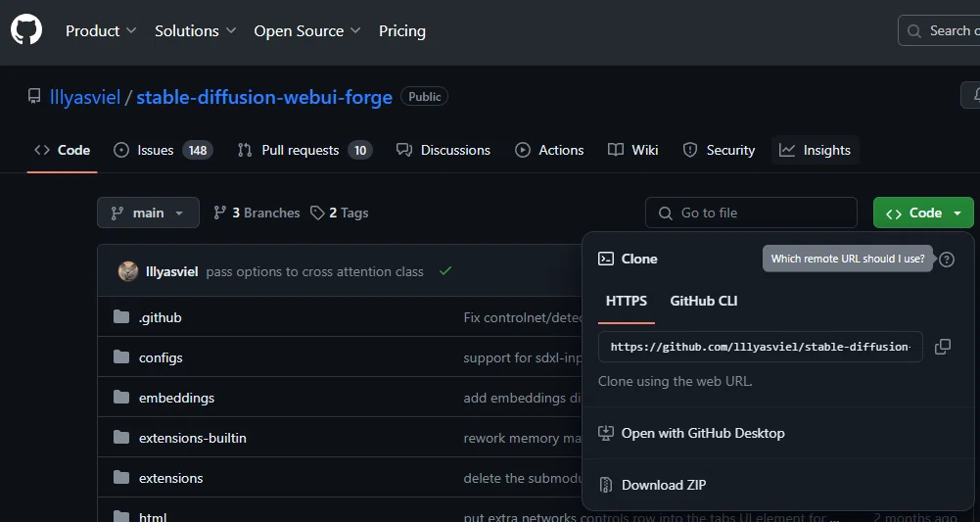
Task: Click the 148 issues counter badge
Action: tap(198, 150)
